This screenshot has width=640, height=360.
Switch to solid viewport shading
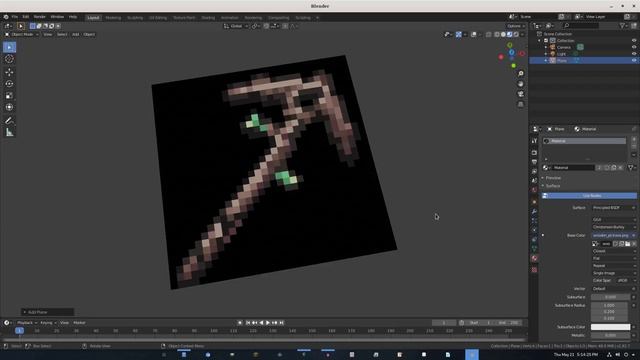(503, 35)
